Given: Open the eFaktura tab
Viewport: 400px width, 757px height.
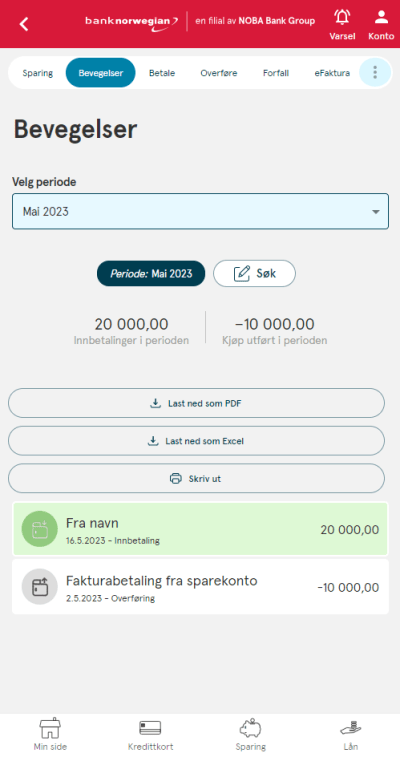Looking at the screenshot, I should pos(332,73).
